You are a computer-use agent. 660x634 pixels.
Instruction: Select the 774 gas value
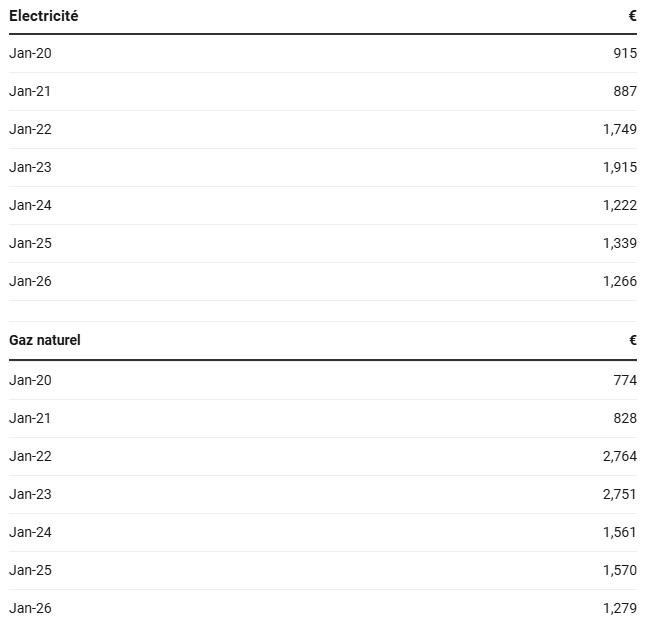625,380
